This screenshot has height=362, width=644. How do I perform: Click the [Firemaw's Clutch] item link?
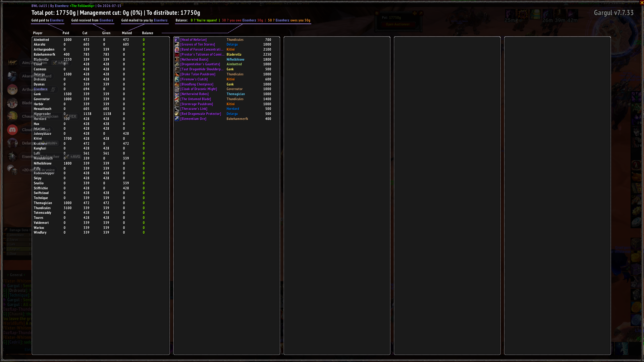(x=194, y=79)
